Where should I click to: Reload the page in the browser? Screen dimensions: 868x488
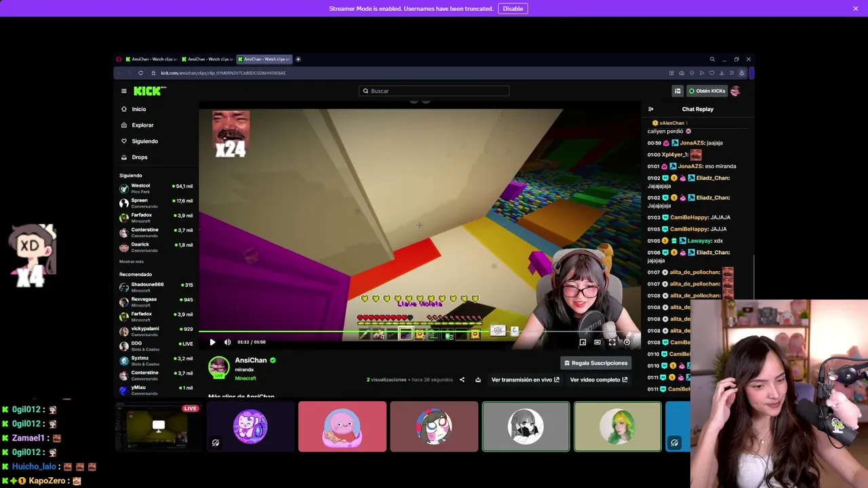(x=141, y=73)
